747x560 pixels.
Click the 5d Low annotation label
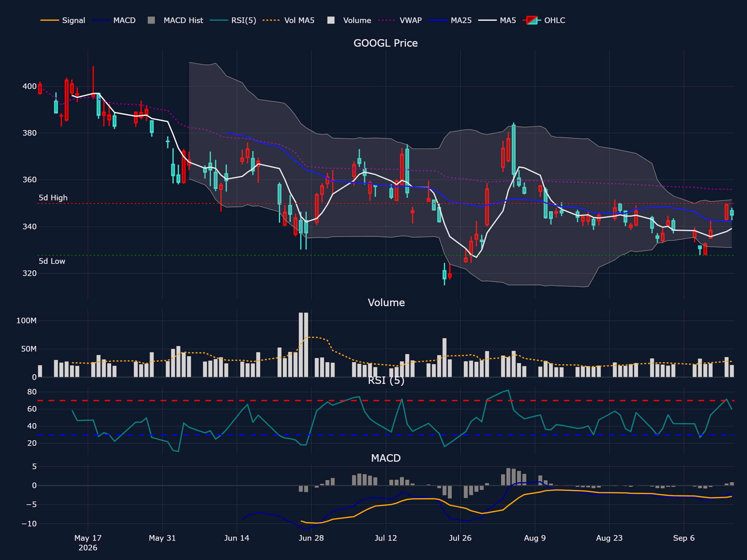point(52,261)
